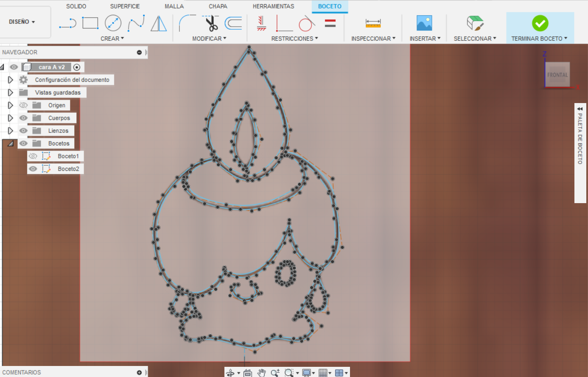Select the Spline curve tool
588x377 pixels.
click(x=136, y=23)
